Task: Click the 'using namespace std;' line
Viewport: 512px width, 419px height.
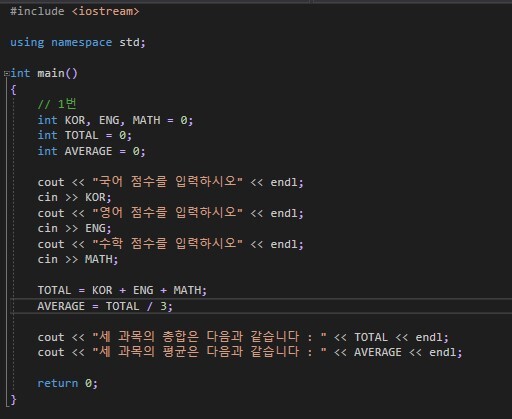Action: tap(78, 42)
